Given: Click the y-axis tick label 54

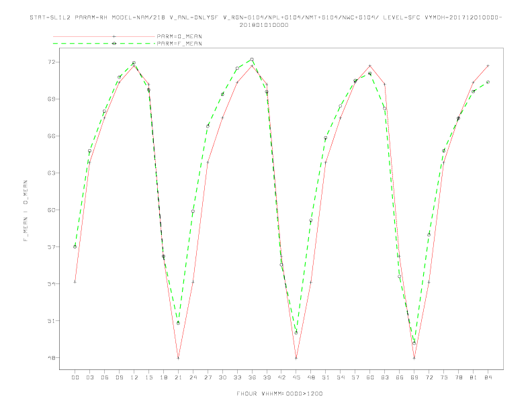Looking at the screenshot, I should pyautogui.click(x=52, y=284).
